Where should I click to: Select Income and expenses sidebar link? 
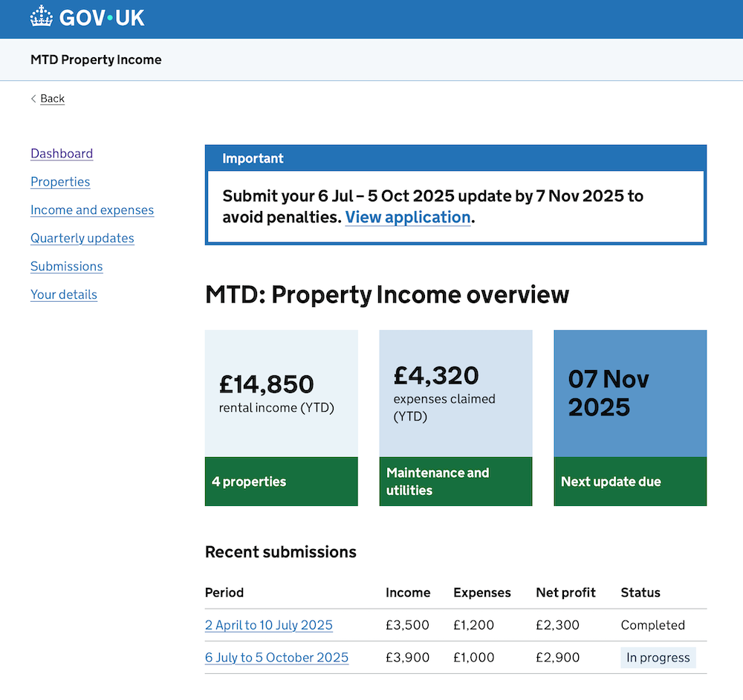click(92, 210)
